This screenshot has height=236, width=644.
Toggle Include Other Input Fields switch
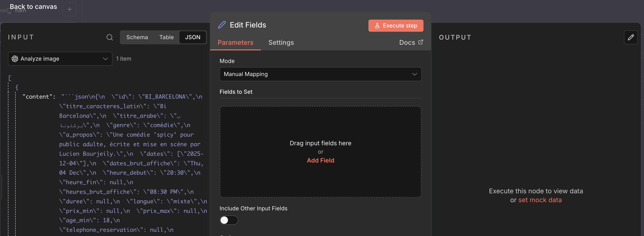coord(228,220)
